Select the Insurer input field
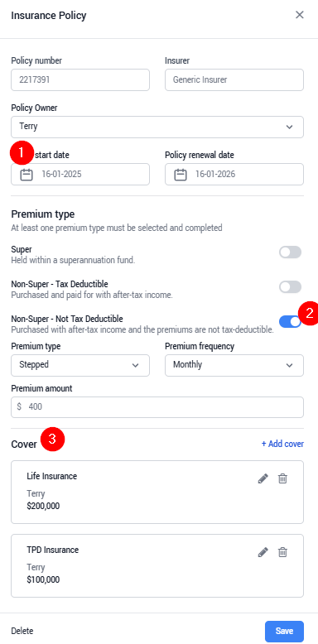Image resolution: width=318 pixels, height=644 pixels. tap(234, 79)
